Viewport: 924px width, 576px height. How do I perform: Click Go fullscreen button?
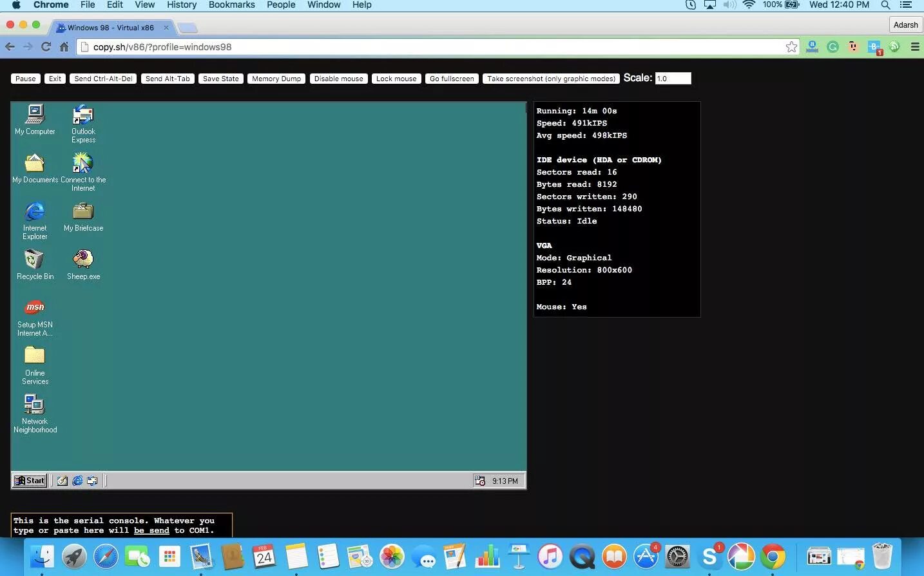(x=452, y=79)
